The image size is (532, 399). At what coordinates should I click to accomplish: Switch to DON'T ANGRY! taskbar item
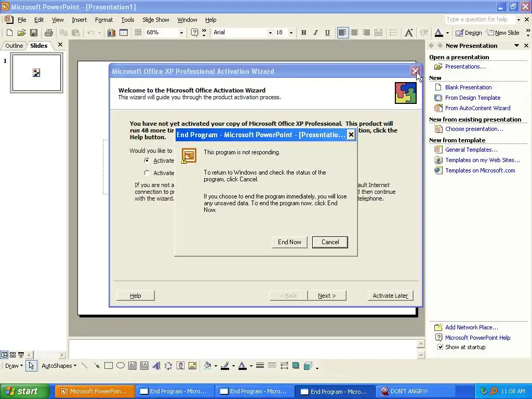point(416,391)
